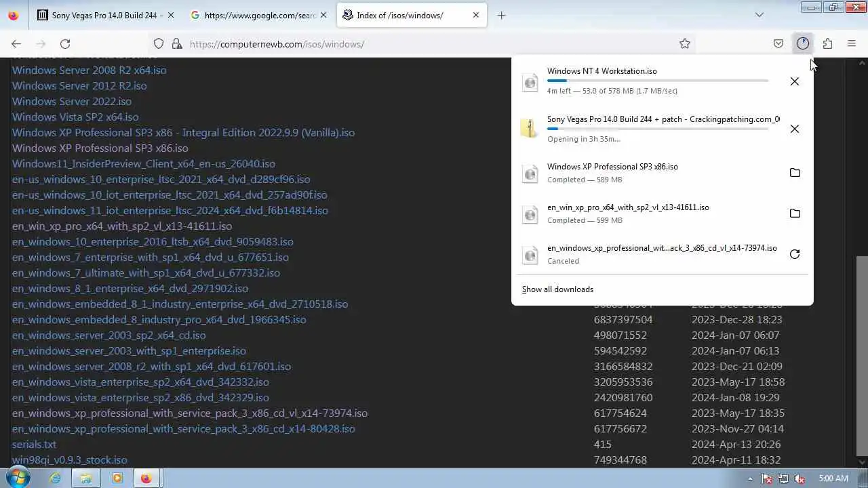Click the Sony Vegas Pro archive file icon
Viewport: 868px width, 488px height.
click(530, 128)
